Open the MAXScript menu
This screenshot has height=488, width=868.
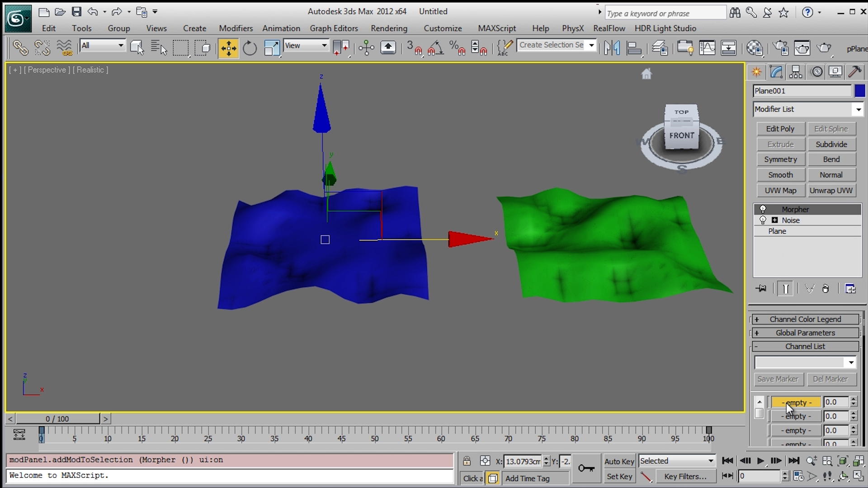(497, 28)
